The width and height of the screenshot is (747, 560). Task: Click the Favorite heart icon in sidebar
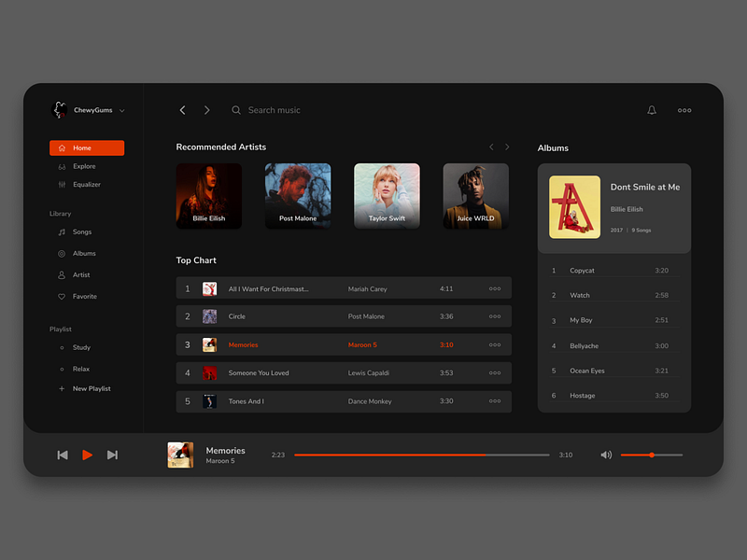click(x=60, y=296)
